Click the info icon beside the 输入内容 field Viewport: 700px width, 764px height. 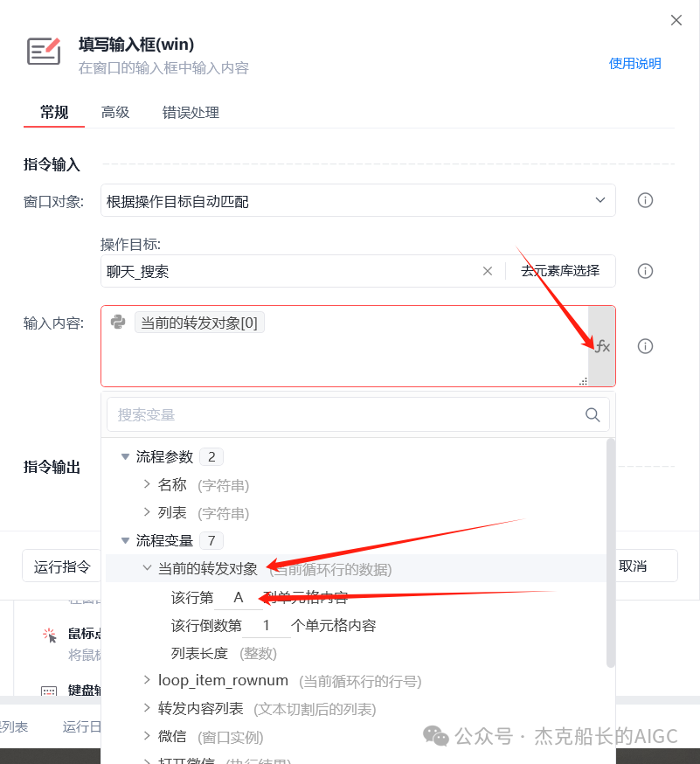(x=645, y=346)
